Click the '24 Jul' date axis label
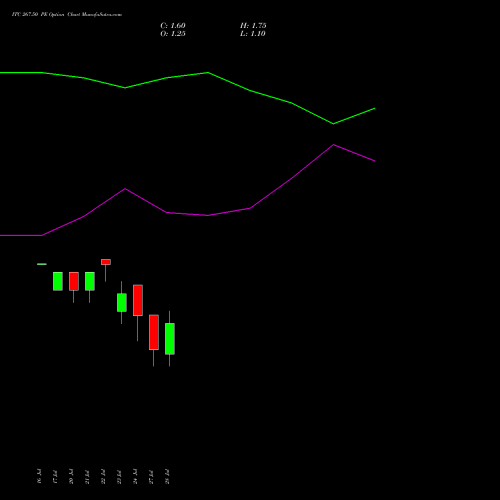This screenshot has height=500, width=500. pyautogui.click(x=135, y=476)
